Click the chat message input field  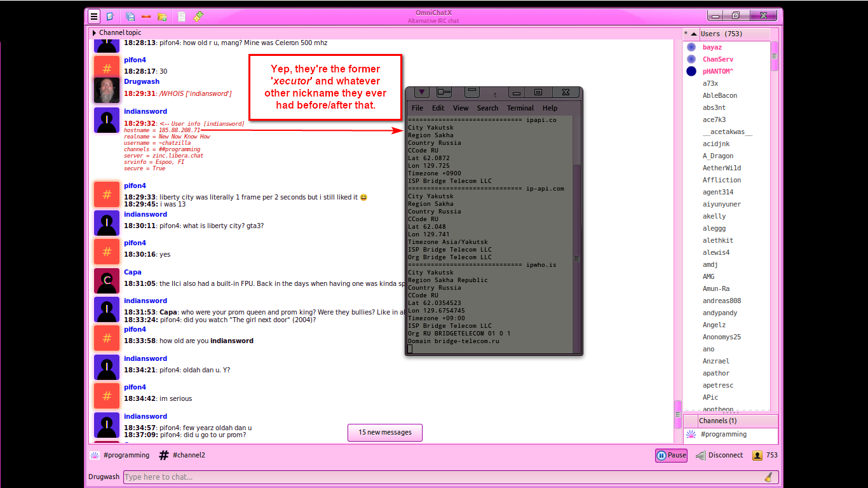coord(449,477)
